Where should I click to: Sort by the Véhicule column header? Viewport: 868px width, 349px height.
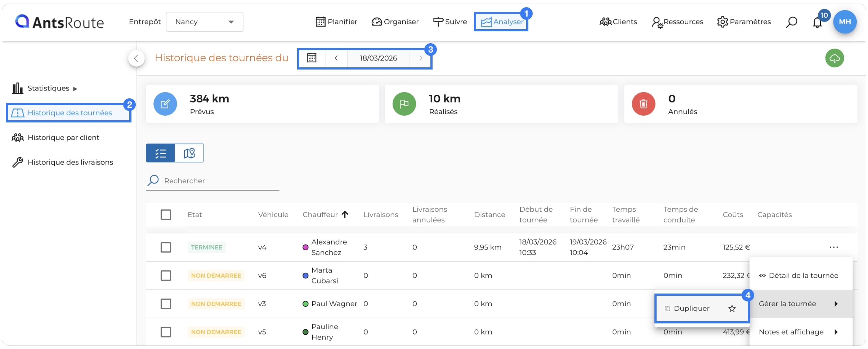(273, 215)
